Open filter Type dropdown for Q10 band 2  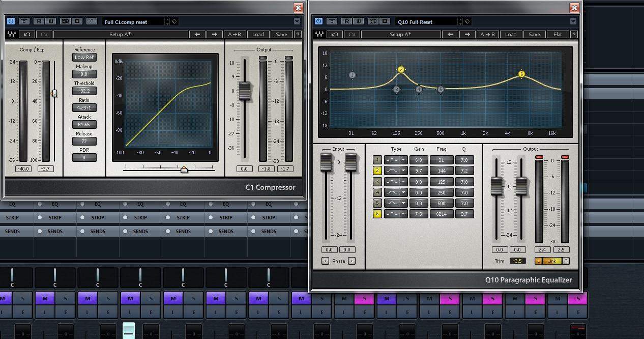(403, 171)
